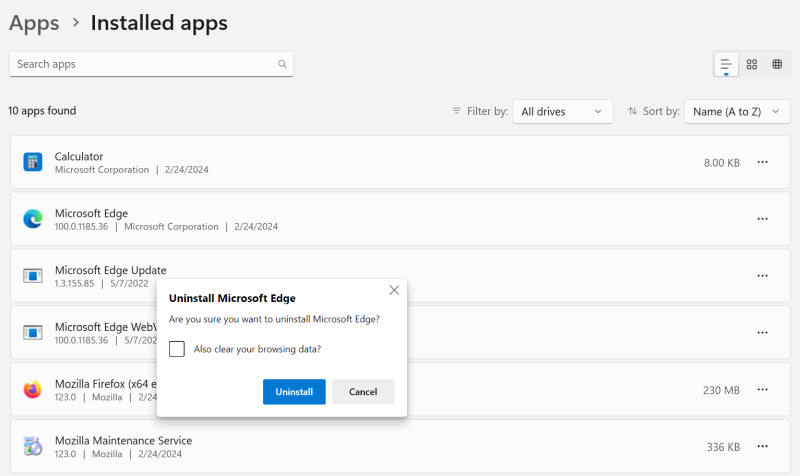Go back to Apps breadcrumb
The image size is (800, 476).
pyautogui.click(x=34, y=22)
